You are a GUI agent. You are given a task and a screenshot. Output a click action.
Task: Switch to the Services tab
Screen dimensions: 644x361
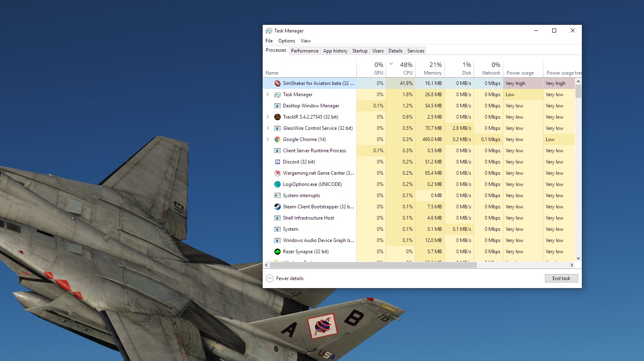click(415, 51)
